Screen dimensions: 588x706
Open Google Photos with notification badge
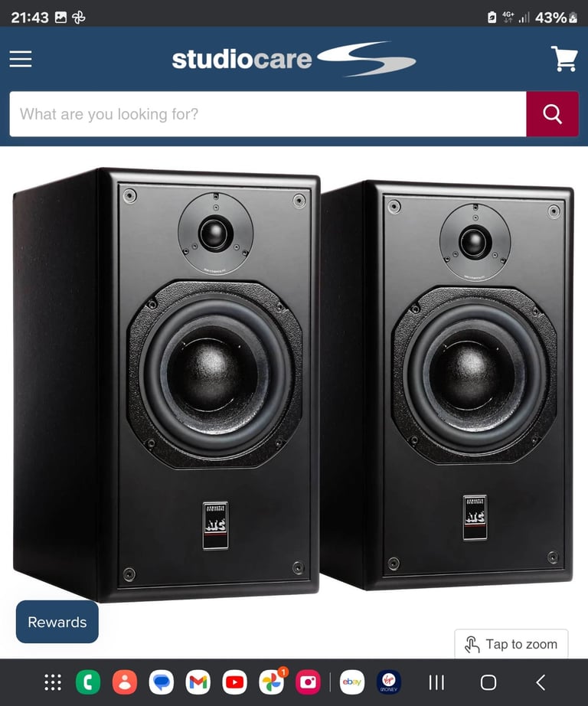pyautogui.click(x=272, y=682)
